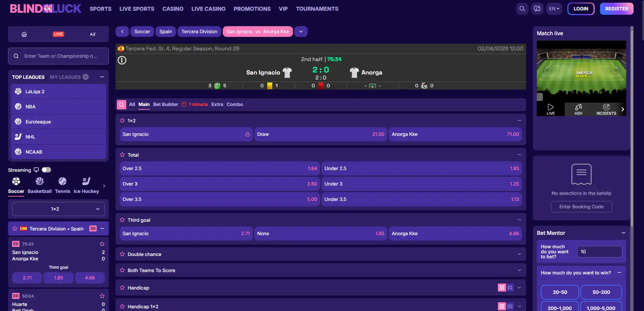Switch to Bet Builder tab
Image resolution: width=644 pixels, height=311 pixels.
click(x=166, y=104)
